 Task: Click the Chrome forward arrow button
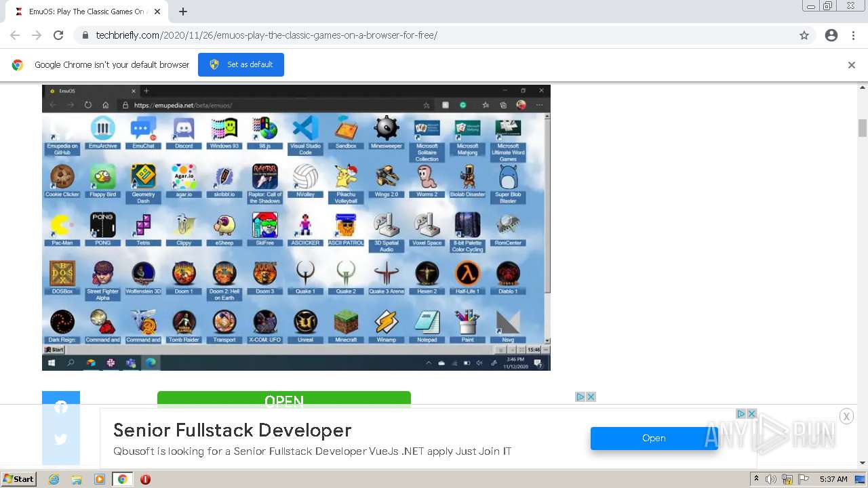[x=37, y=35]
